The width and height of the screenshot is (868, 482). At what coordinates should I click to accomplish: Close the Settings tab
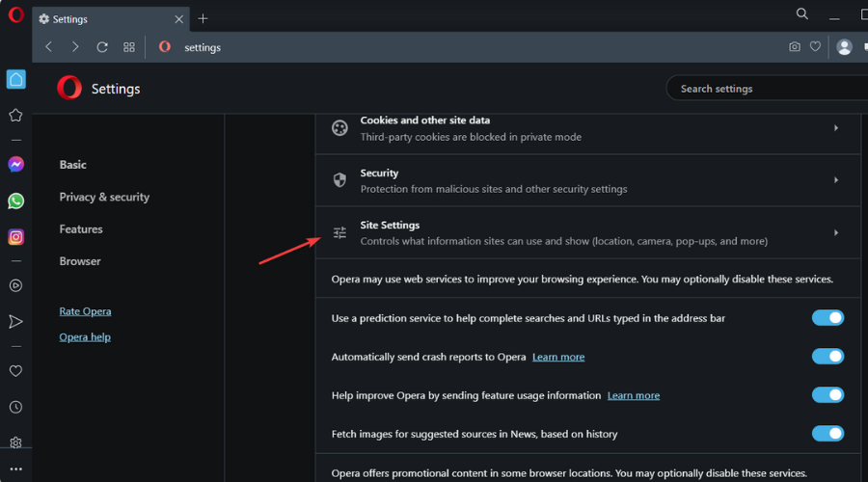178,19
